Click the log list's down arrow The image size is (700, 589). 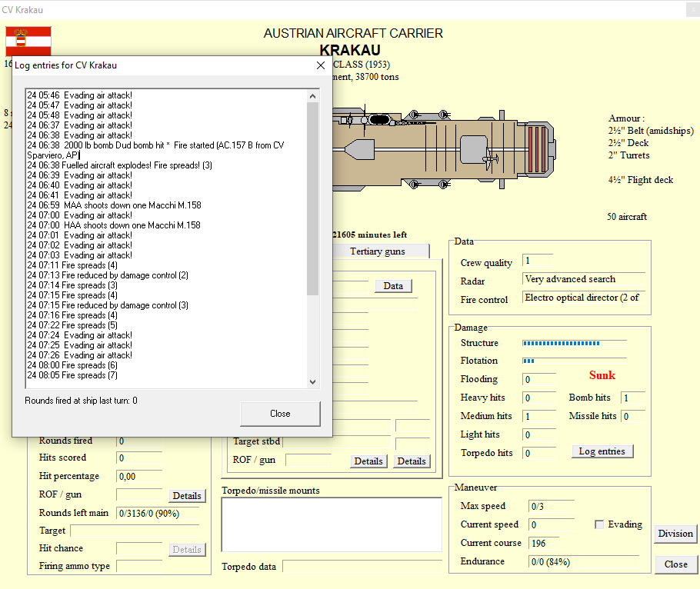312,382
